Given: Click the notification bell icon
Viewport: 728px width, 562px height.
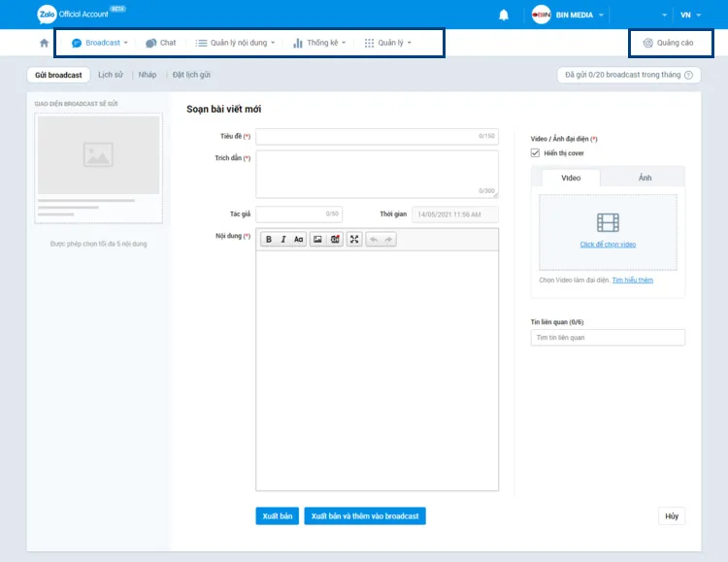Looking at the screenshot, I should click(504, 16).
